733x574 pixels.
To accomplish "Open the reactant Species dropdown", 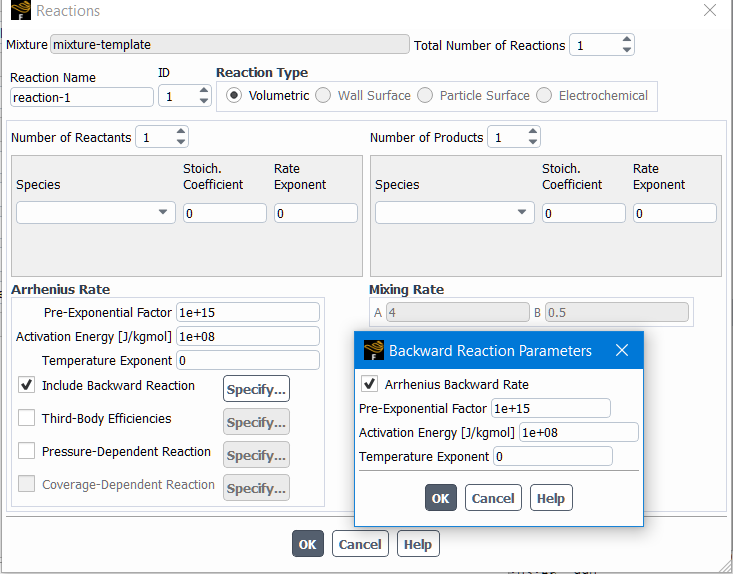I will [x=96, y=213].
